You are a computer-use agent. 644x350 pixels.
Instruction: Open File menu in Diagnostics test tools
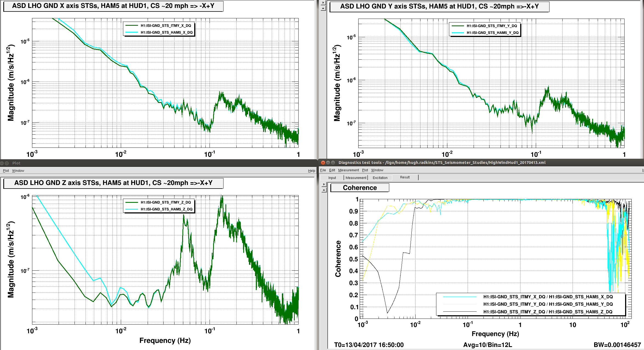(x=323, y=170)
